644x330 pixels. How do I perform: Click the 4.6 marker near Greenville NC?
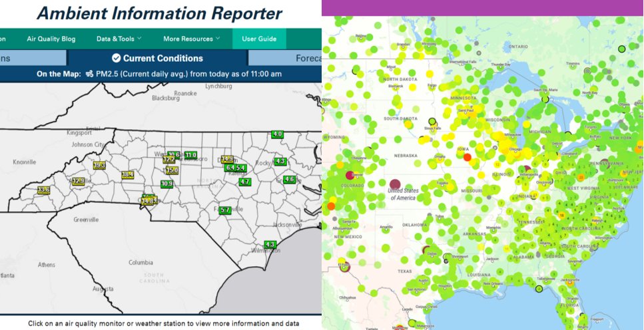tap(290, 179)
